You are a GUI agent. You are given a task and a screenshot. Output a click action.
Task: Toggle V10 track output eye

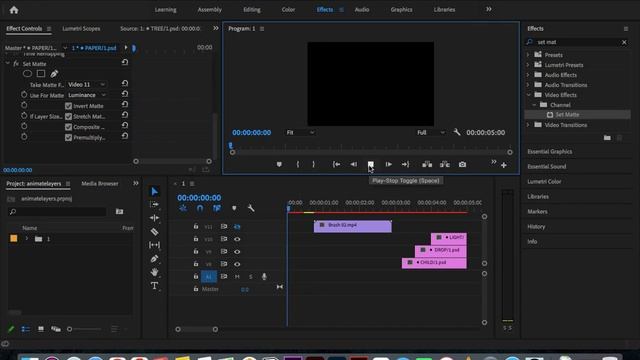point(237,239)
